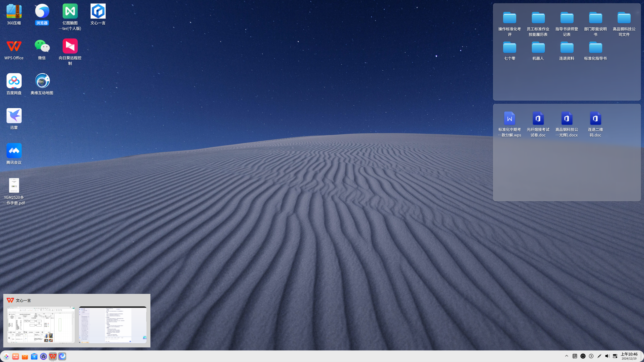Click the WPS Office taskbar icon
644x362 pixels.
tap(53, 356)
